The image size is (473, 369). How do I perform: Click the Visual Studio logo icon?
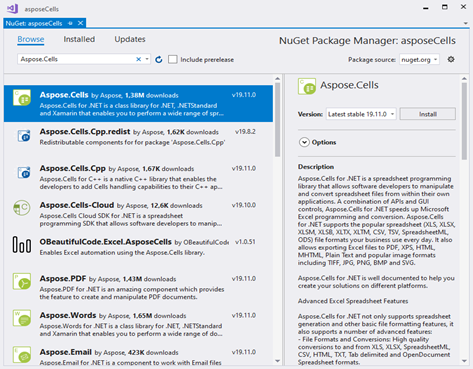point(13,8)
